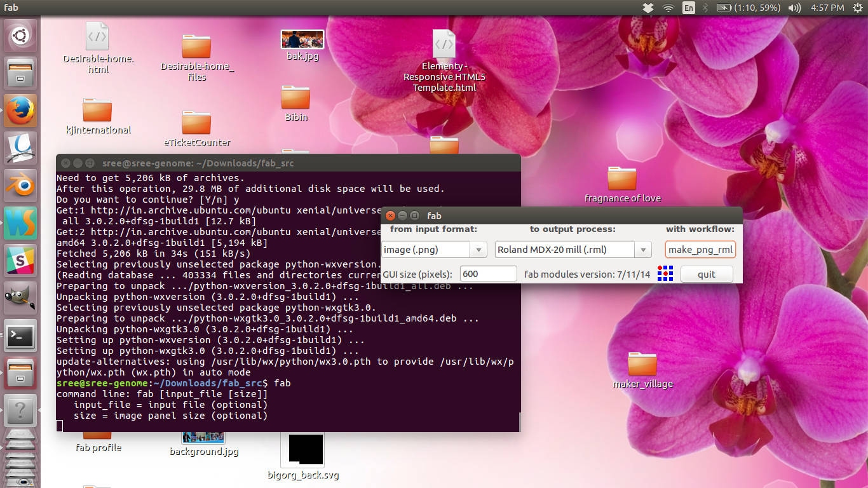Viewport: 868px width, 488px height.
Task: Open the system gear session menu
Action: tap(857, 8)
